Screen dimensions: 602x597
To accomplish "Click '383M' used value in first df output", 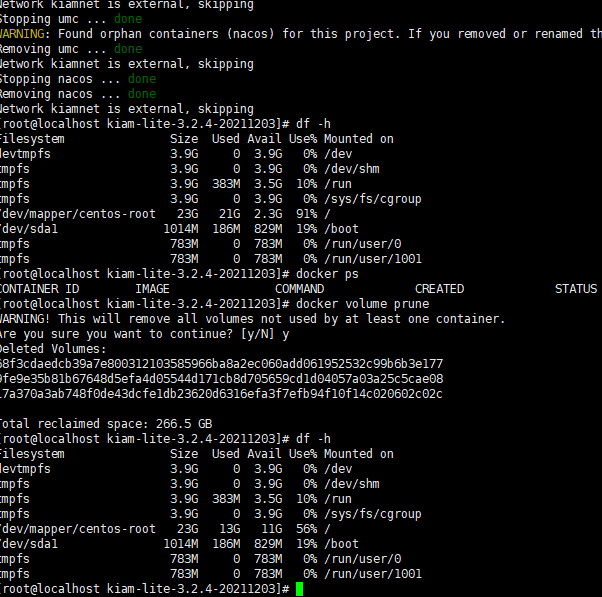I will 226,184.
